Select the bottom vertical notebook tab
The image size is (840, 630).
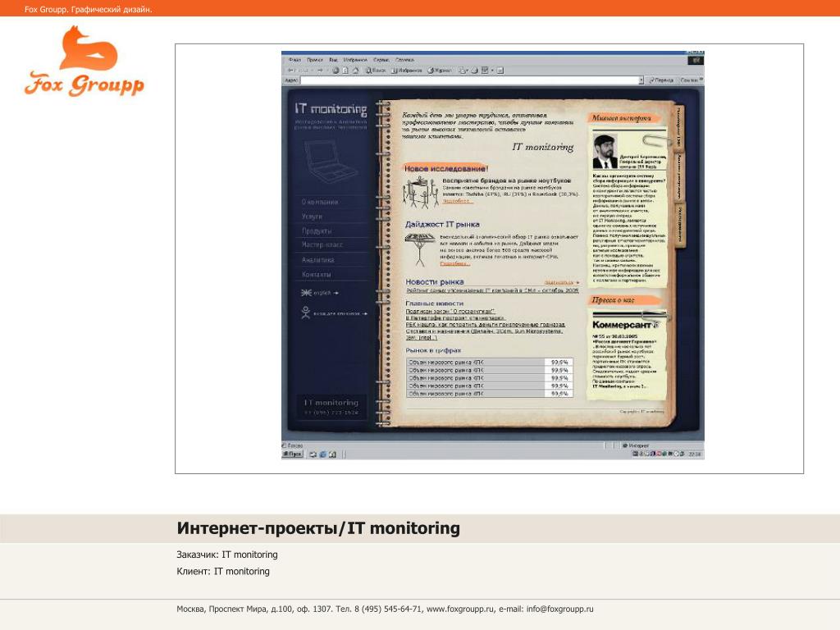click(680, 226)
